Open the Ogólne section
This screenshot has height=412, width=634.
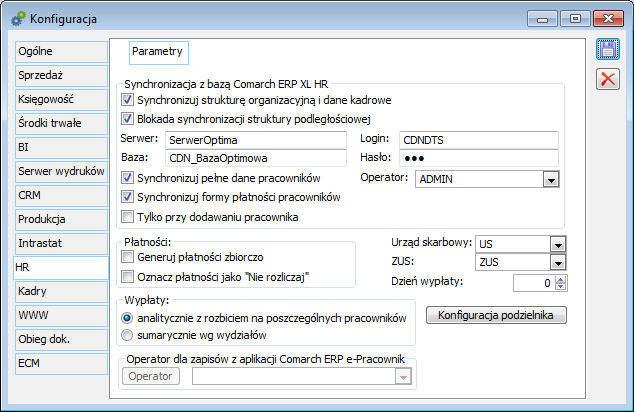61,51
